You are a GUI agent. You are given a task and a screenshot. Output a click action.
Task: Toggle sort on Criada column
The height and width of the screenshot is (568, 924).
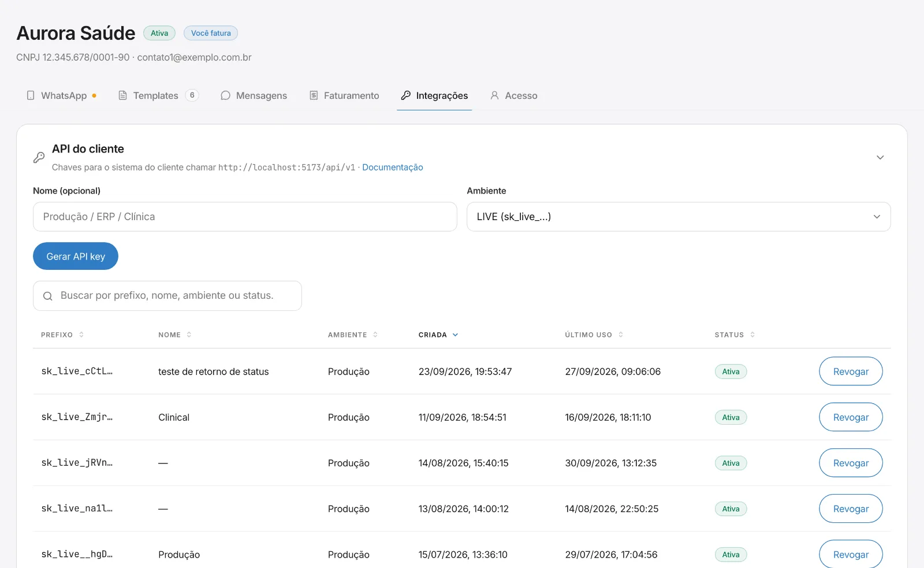[x=438, y=335]
